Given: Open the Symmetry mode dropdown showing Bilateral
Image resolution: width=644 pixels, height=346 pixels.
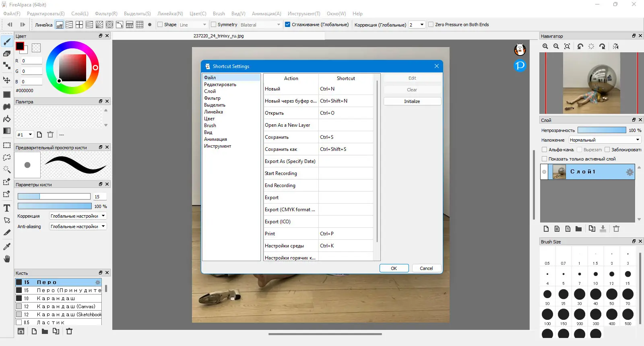Looking at the screenshot, I should [260, 25].
